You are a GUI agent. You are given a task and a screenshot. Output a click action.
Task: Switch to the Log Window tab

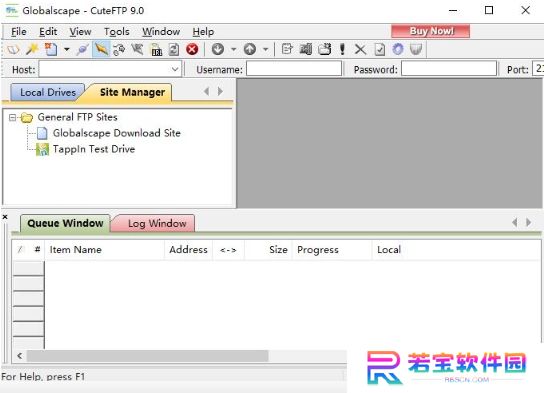[157, 224]
